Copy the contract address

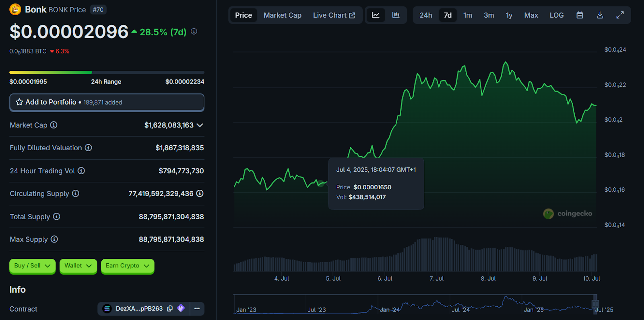click(170, 309)
